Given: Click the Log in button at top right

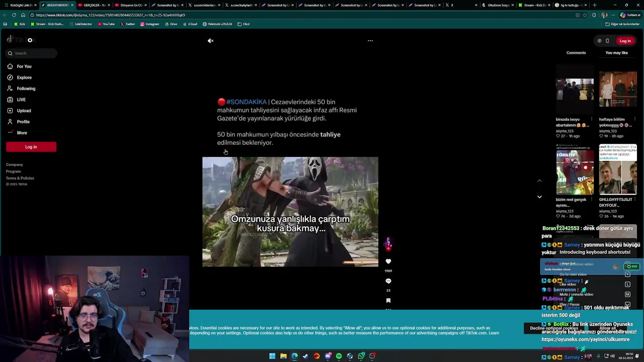Looking at the screenshot, I should click(625, 41).
